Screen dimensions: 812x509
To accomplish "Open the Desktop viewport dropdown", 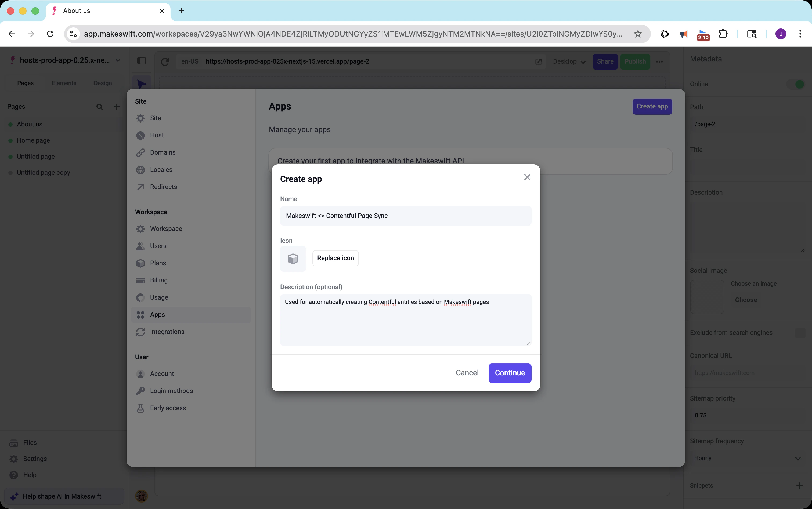I will click(x=569, y=61).
